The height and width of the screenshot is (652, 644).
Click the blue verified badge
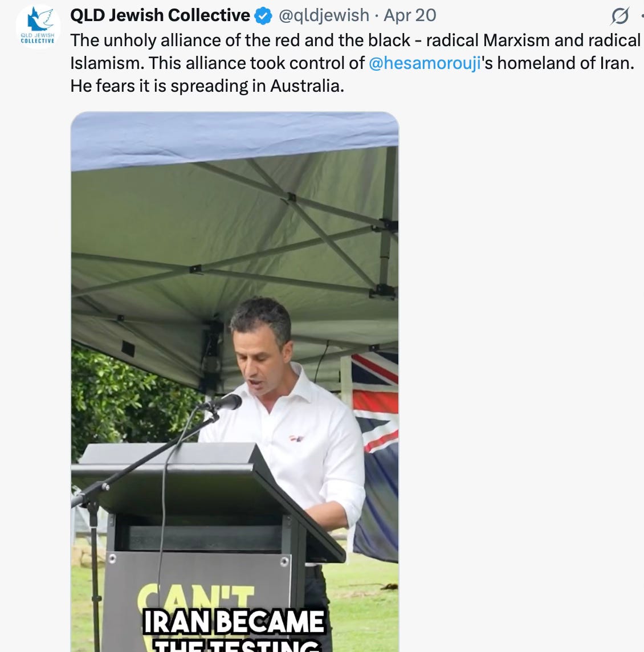pyautogui.click(x=263, y=16)
